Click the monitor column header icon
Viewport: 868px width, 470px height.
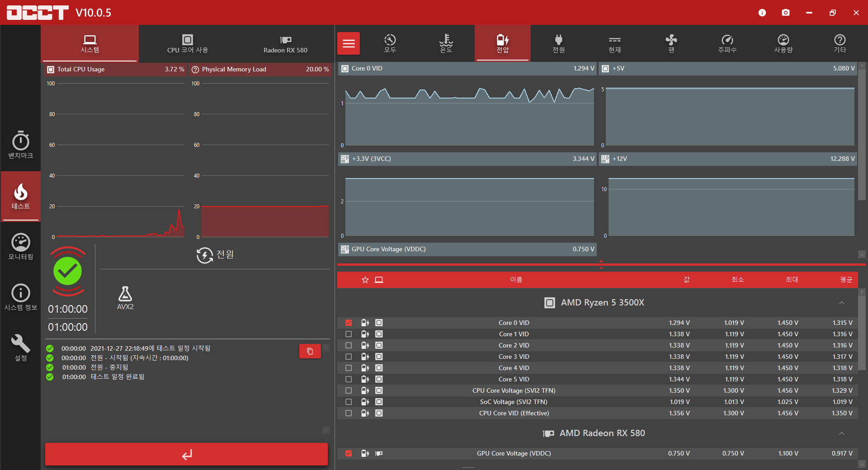pyautogui.click(x=379, y=280)
